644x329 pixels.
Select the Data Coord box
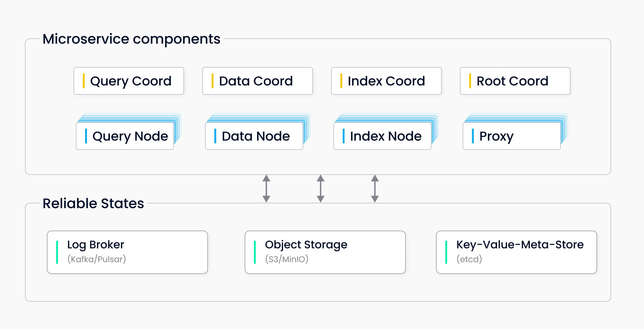(258, 81)
